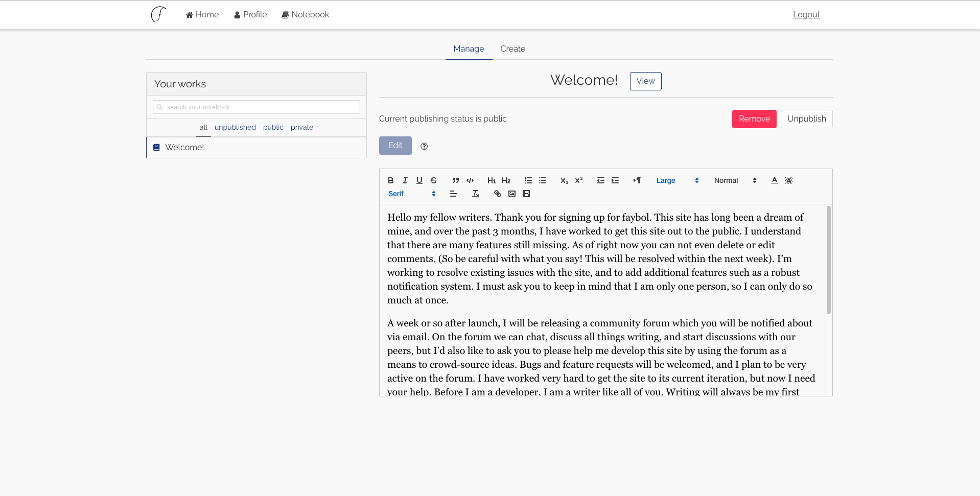980x496 pixels.
Task: Filter works by unpublished
Action: (x=235, y=127)
